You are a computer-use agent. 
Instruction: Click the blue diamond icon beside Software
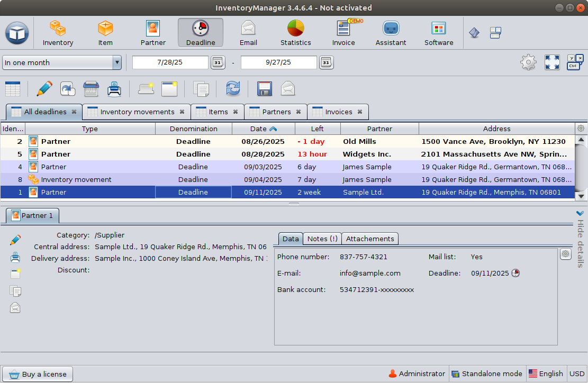pos(474,33)
